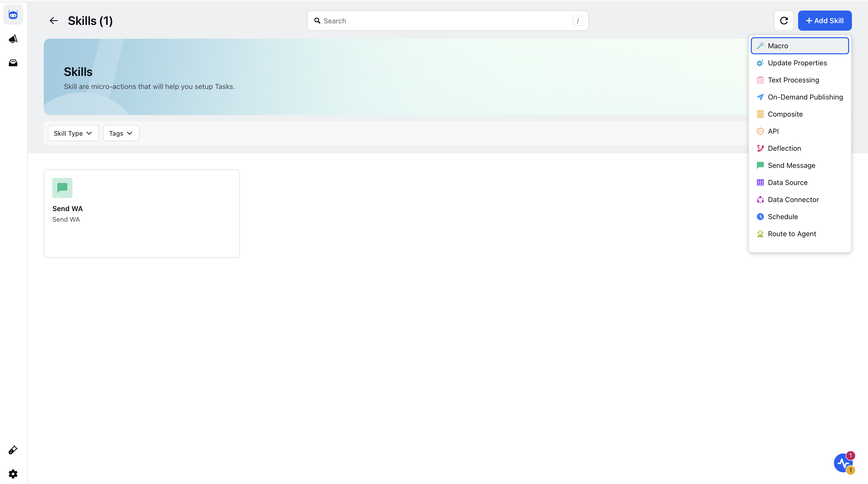Click the Data Connector nodes icon
868x484 pixels.
(x=760, y=200)
